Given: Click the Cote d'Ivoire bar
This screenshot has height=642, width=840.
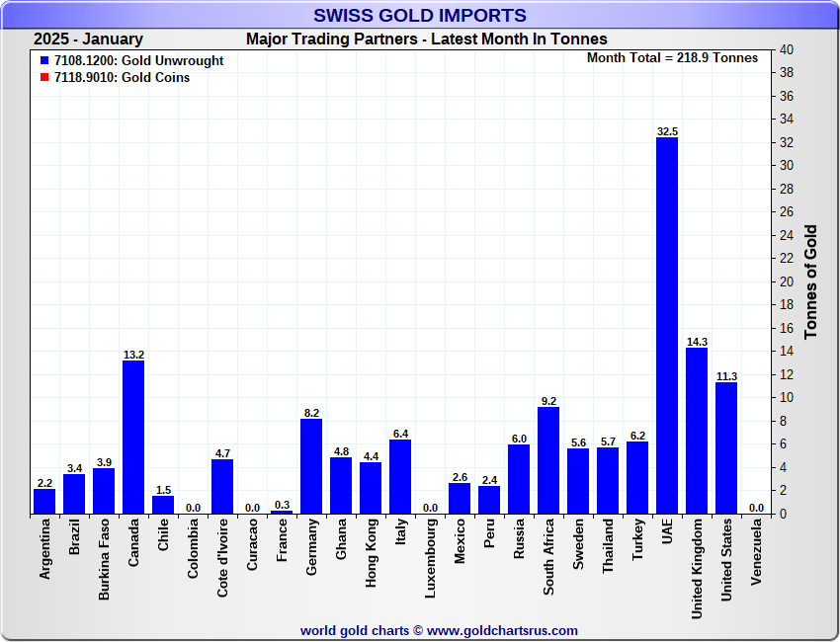Looking at the screenshot, I should pos(222,486).
